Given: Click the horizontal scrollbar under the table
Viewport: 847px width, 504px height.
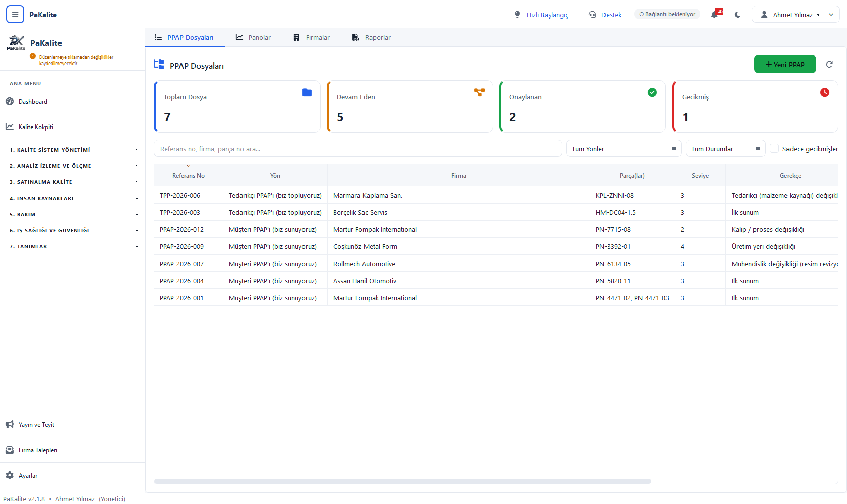Looking at the screenshot, I should point(403,481).
